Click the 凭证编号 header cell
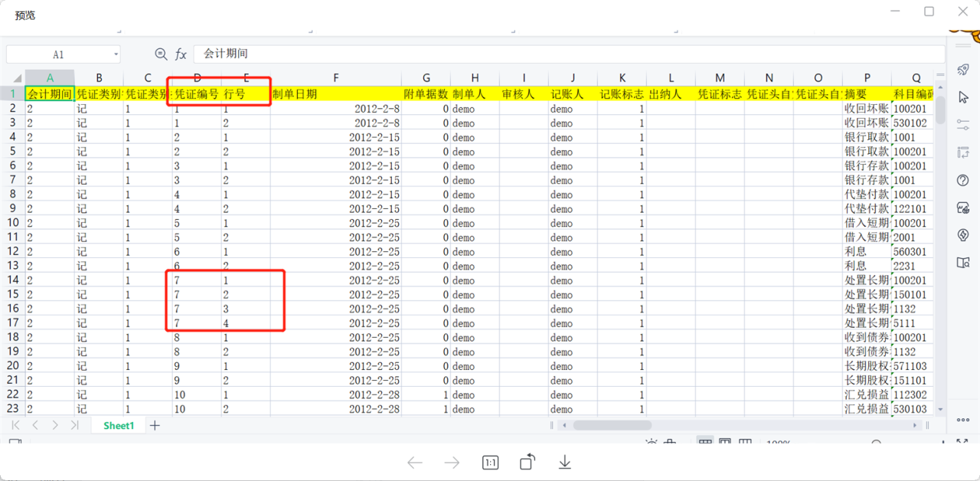This screenshot has width=980, height=481. 197,94
